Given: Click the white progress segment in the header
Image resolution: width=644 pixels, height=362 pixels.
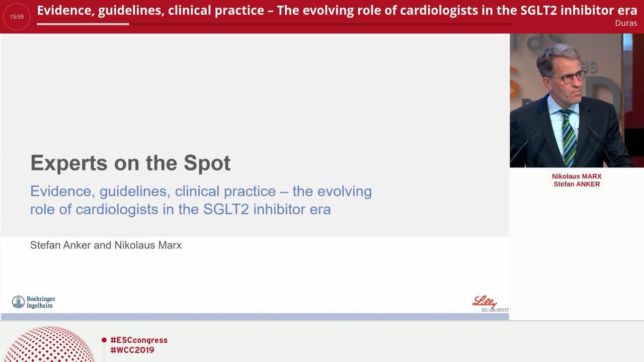Looking at the screenshot, I should [83, 24].
